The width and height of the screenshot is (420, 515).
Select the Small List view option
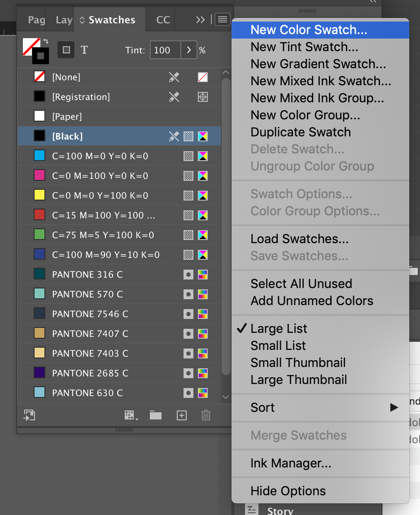point(278,345)
